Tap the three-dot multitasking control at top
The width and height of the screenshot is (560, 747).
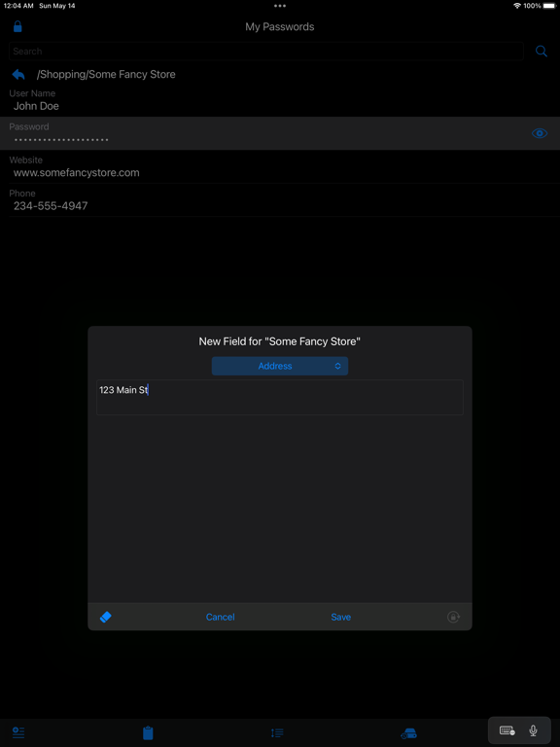click(280, 6)
